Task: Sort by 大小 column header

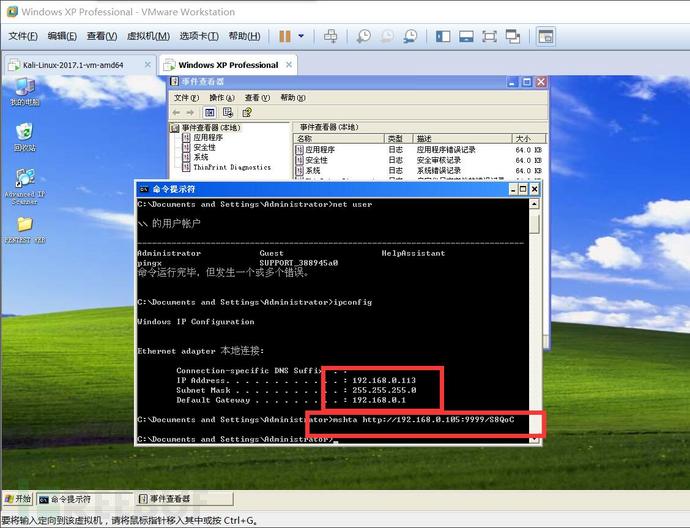Action: (x=529, y=139)
